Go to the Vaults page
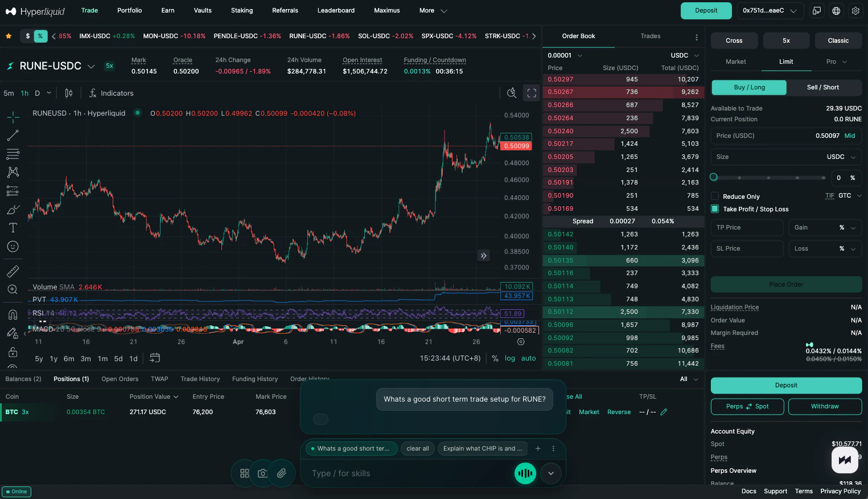Screen dimensions: 868x499 click(203, 10)
